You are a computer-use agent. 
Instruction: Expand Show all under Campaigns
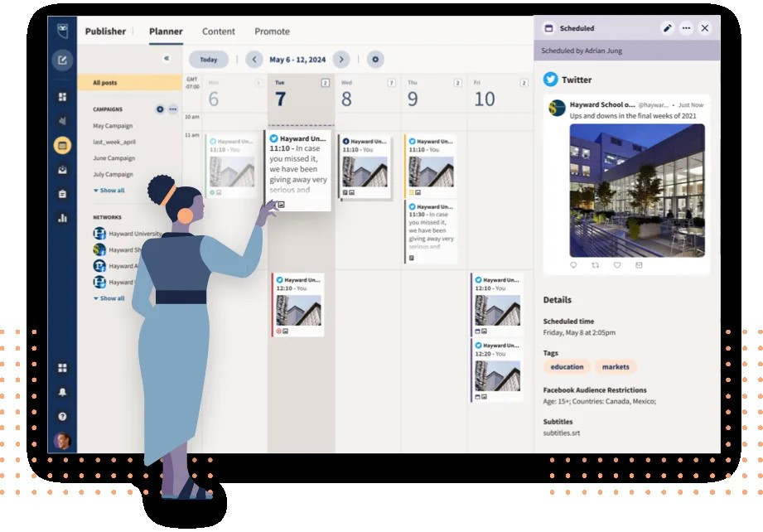[109, 191]
